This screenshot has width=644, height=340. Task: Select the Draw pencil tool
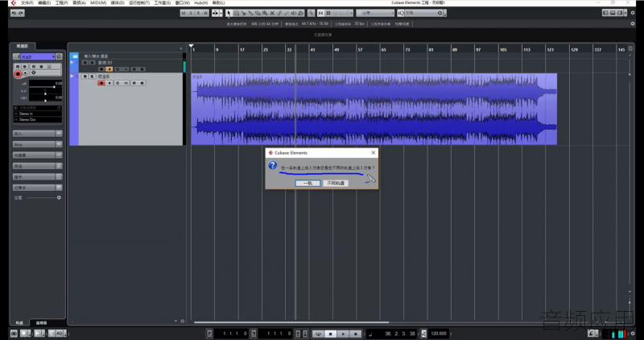[279, 13]
